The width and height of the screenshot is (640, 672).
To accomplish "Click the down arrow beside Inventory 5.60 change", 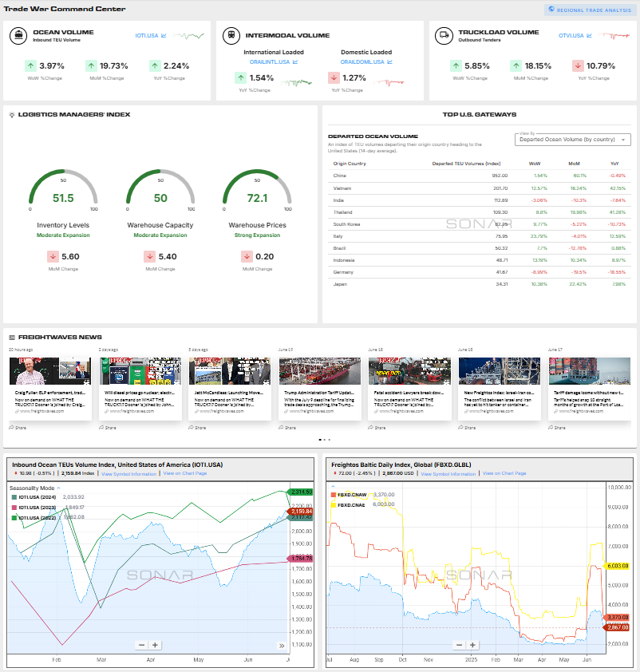I will tap(53, 256).
